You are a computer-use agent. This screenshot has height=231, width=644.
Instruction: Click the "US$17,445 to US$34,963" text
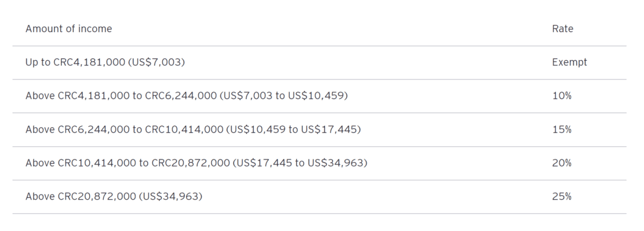pos(300,163)
